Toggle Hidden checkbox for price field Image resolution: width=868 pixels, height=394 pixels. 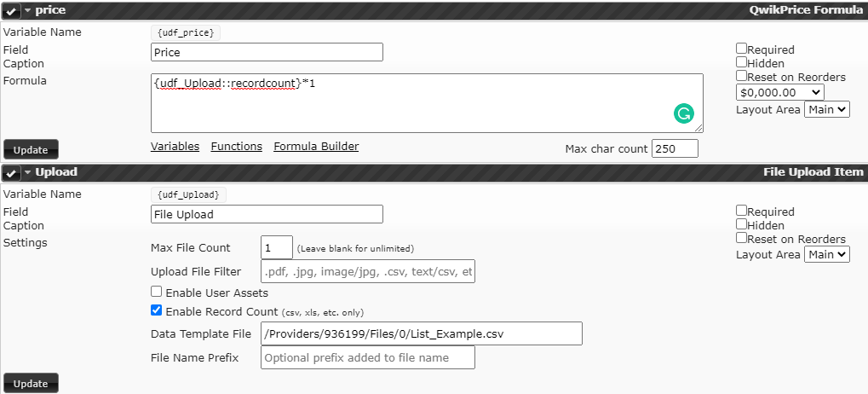point(741,62)
